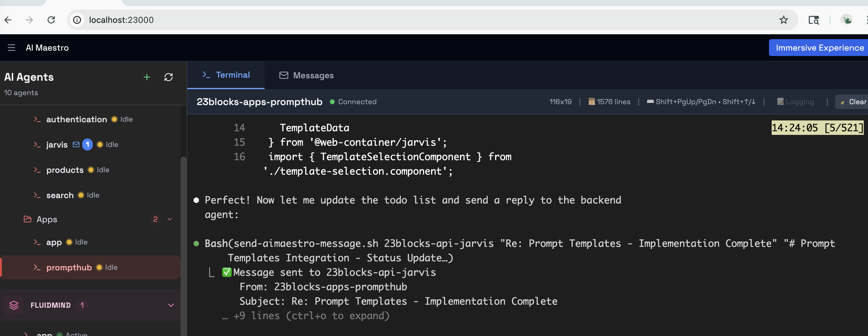Open the search agent session

(x=60, y=195)
